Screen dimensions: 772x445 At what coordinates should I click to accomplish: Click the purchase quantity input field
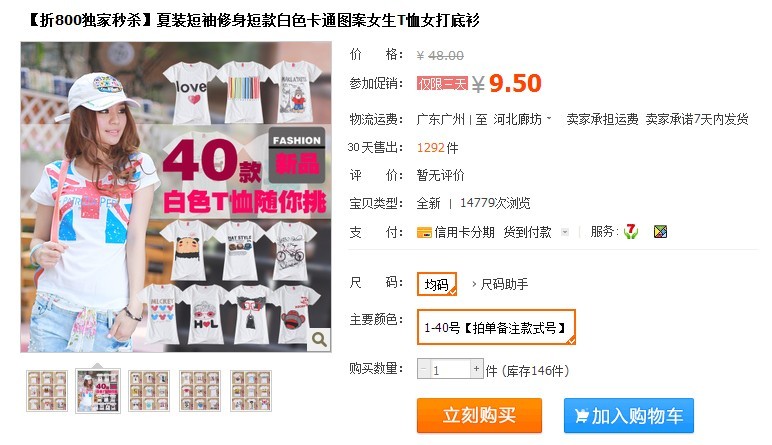coord(450,370)
